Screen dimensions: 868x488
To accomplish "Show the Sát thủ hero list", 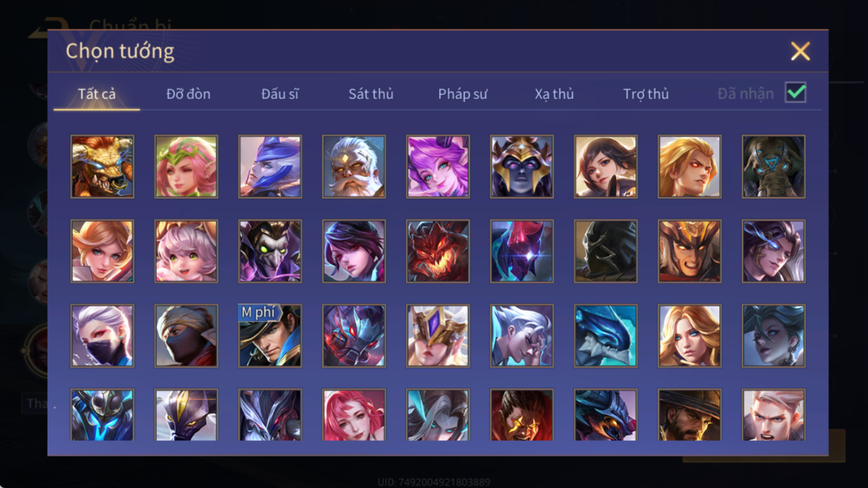I will click(x=371, y=94).
